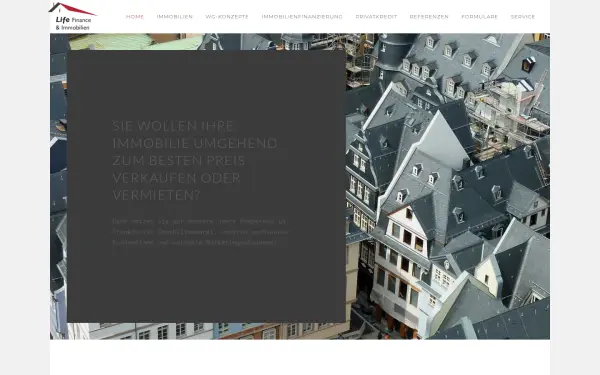Go to the Immobilien page
The image size is (600, 375).
174,17
